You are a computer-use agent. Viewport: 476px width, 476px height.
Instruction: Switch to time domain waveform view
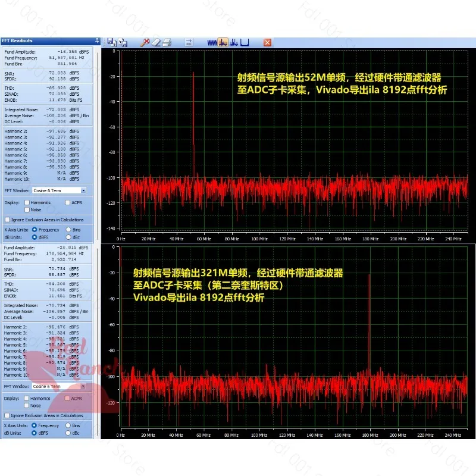pos(212,42)
